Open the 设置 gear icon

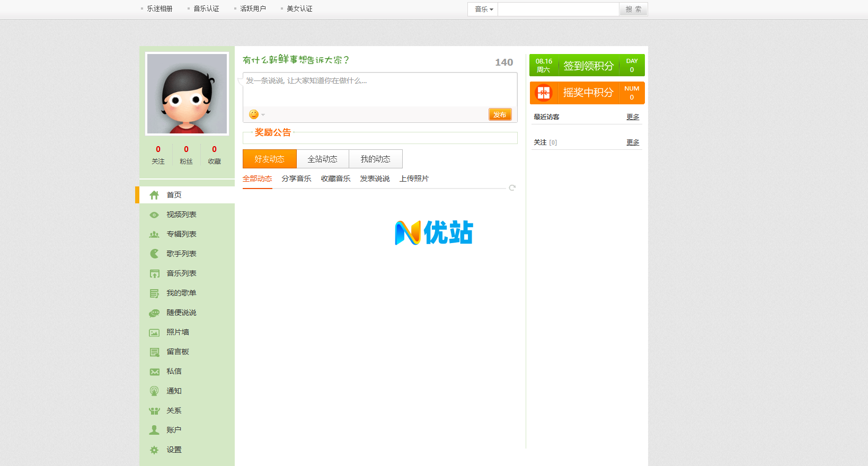[154, 450]
